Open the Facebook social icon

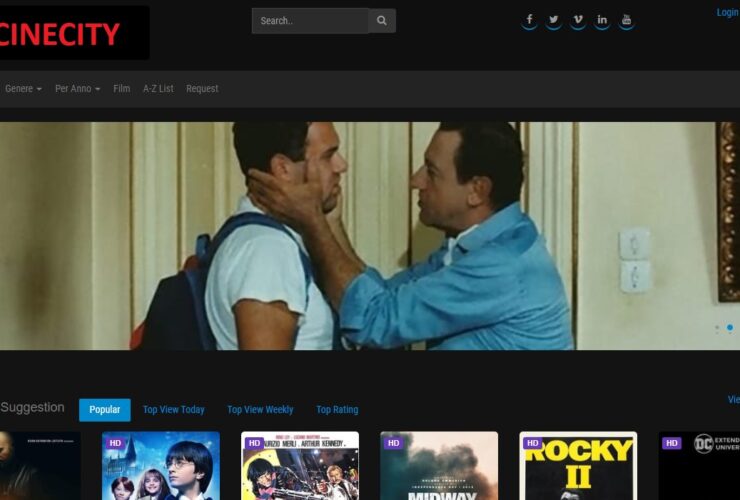pyautogui.click(x=529, y=20)
